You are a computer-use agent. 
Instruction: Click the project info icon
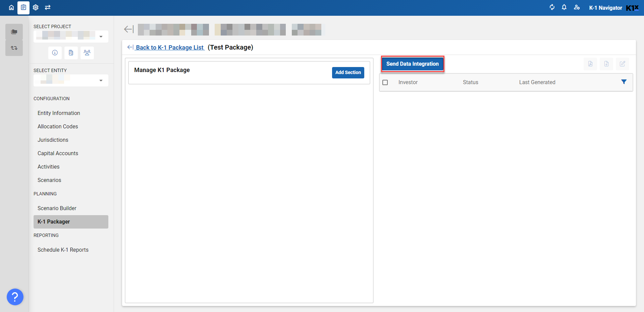pyautogui.click(x=55, y=53)
